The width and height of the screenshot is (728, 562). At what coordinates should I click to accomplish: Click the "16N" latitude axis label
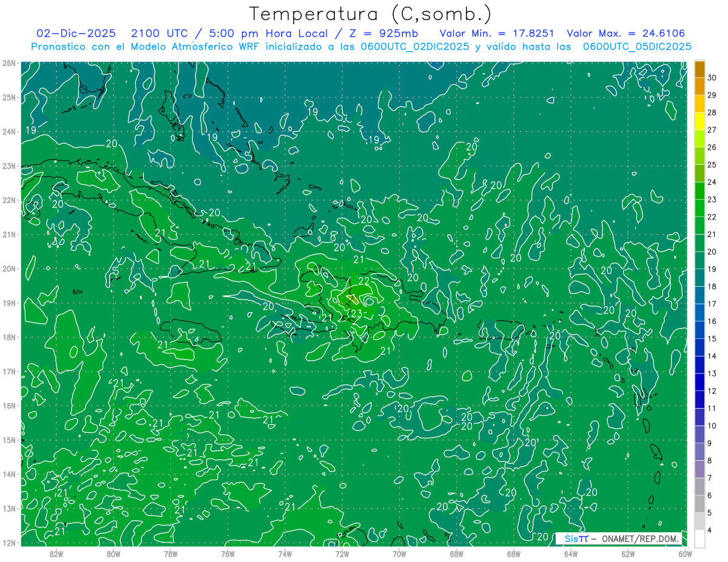click(9, 406)
